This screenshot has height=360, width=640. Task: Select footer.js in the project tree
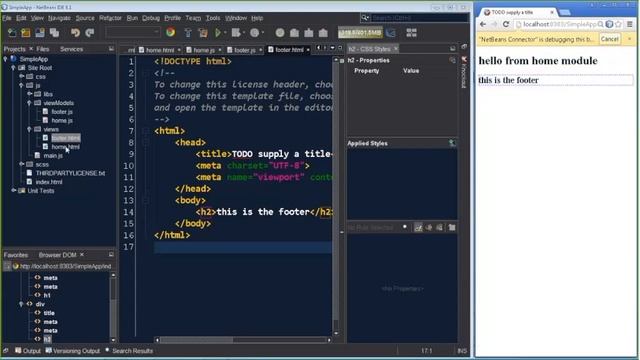[x=62, y=111]
